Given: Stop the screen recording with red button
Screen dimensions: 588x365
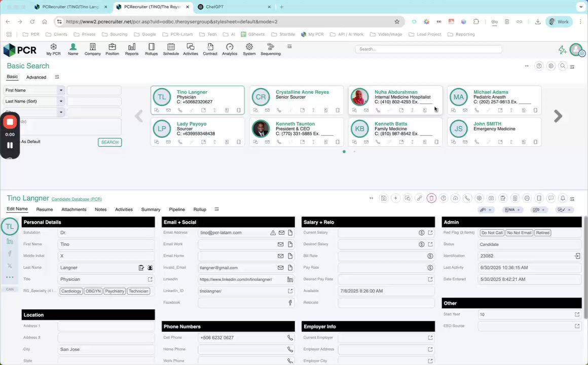Looking at the screenshot, I should 10,122.
